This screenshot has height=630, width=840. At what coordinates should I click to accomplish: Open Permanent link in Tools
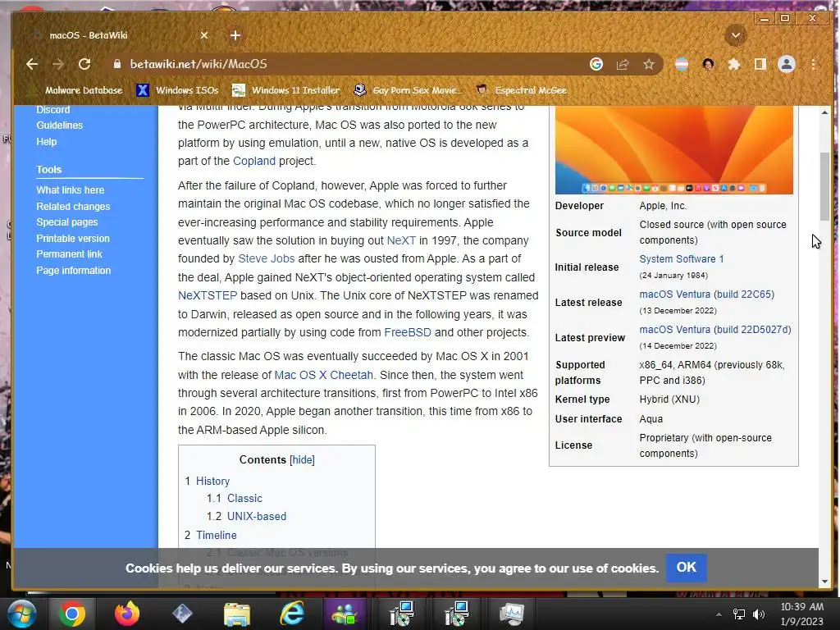[x=69, y=254]
